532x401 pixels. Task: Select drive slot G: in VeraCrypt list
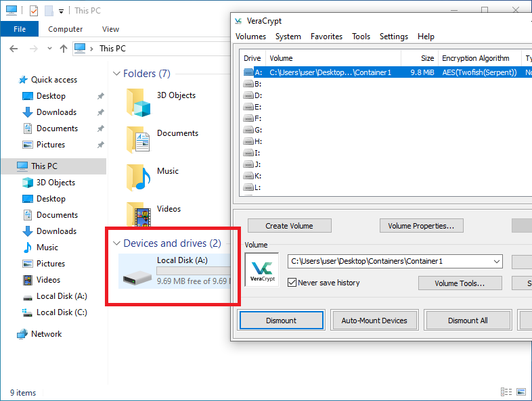[252, 130]
